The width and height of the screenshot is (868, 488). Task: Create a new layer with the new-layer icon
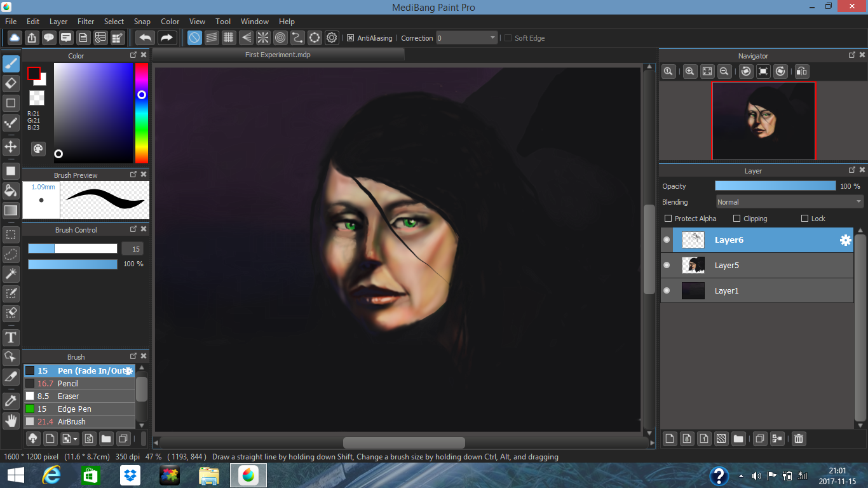pyautogui.click(x=670, y=438)
